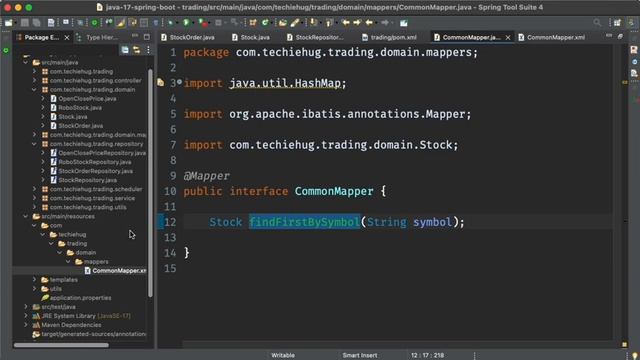Click the Collapse All icon in Package Explorer
640x360 pixels.
pos(125,50)
